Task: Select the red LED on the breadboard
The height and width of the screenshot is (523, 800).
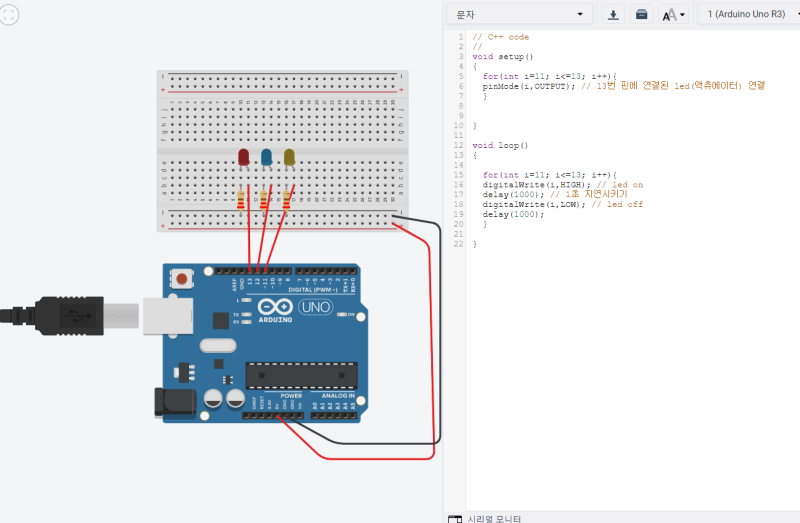Action: pyautogui.click(x=244, y=159)
